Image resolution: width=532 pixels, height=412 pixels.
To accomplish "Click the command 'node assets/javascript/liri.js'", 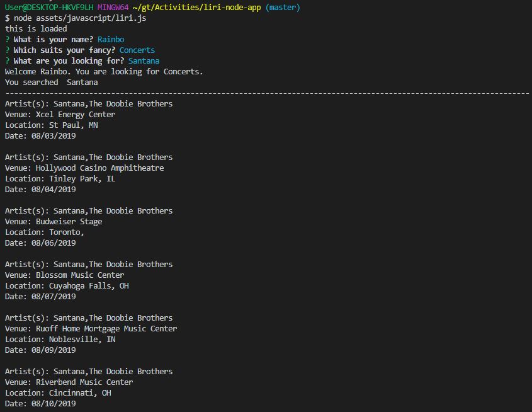I will click(x=80, y=18).
